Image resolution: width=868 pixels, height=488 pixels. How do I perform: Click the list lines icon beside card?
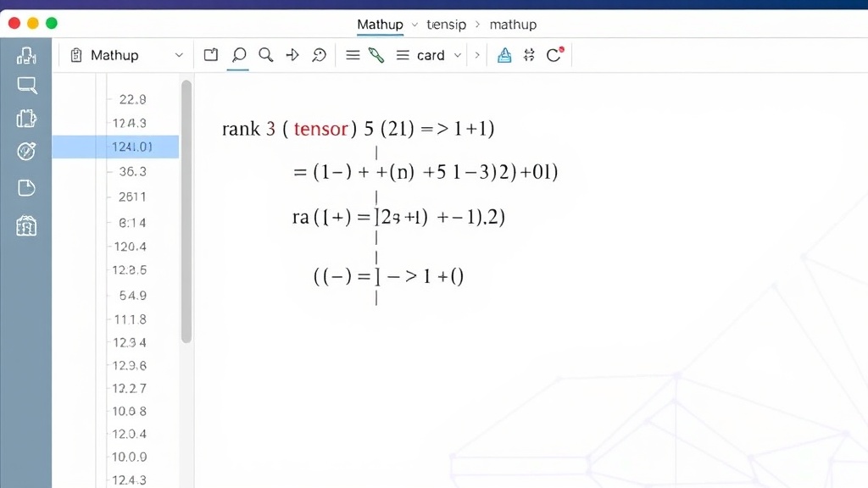coord(403,55)
